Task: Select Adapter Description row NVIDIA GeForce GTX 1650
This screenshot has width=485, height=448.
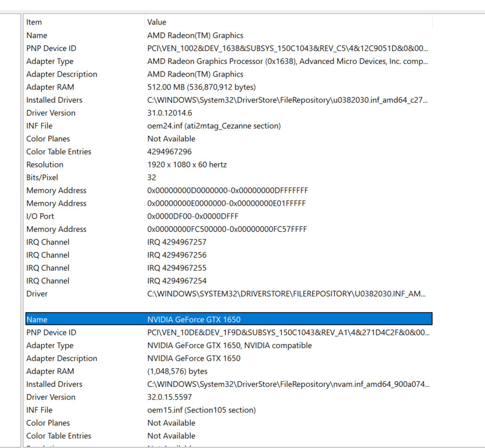Action: coord(229,358)
